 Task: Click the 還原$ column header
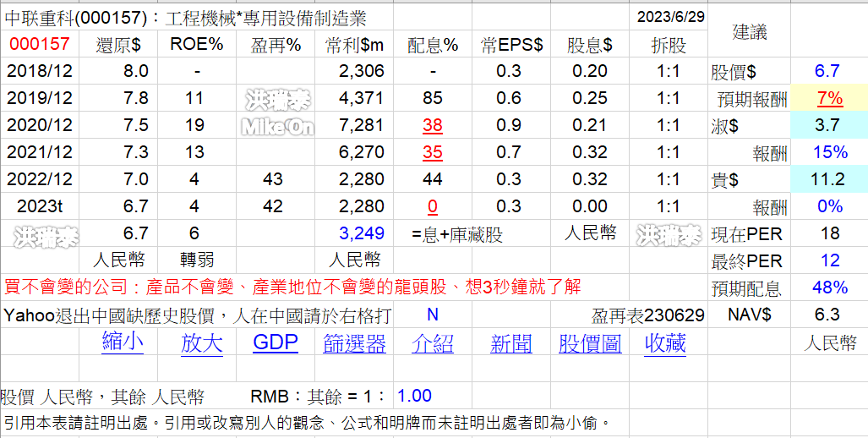[x=118, y=45]
